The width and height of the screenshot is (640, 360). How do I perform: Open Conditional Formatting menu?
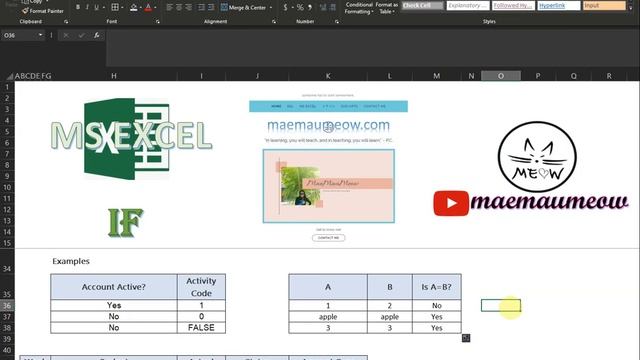tap(359, 8)
